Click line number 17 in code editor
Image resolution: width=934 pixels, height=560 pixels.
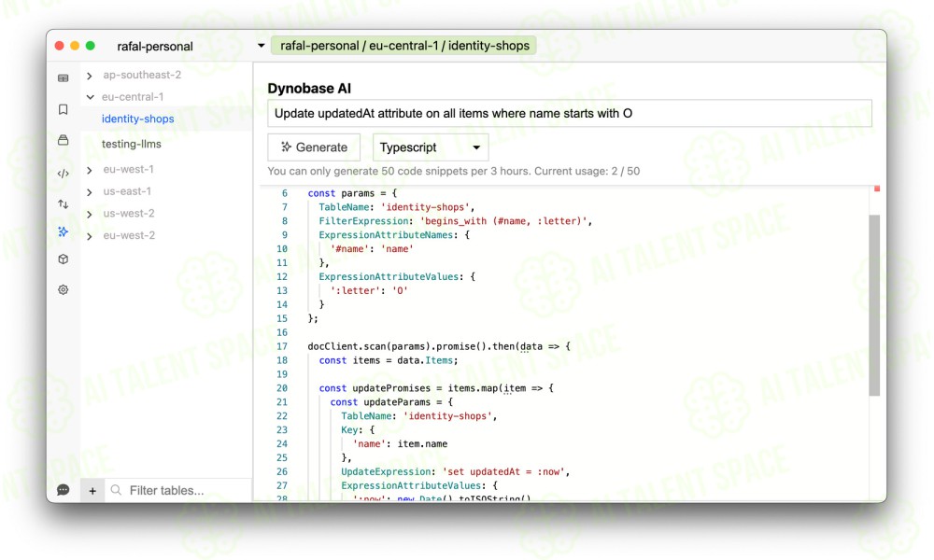pyautogui.click(x=282, y=346)
